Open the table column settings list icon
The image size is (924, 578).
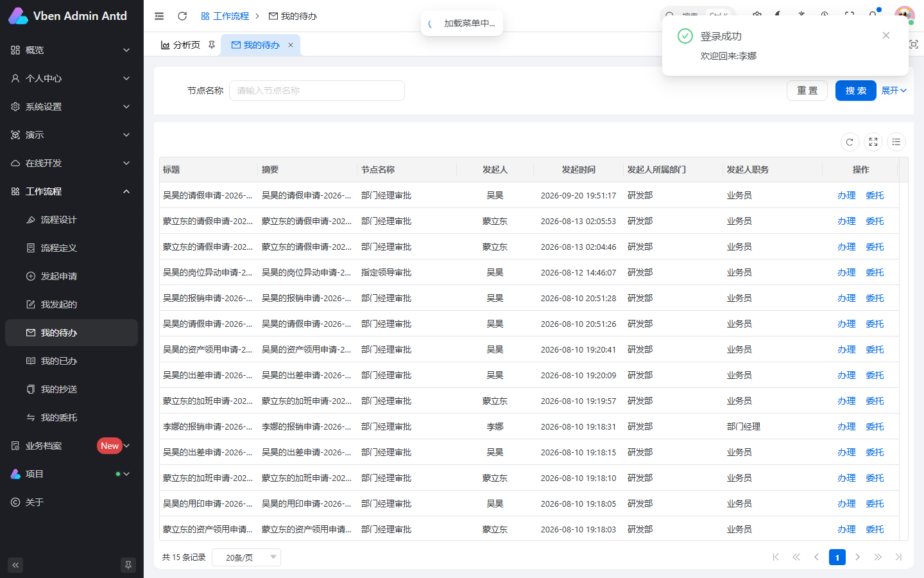pyautogui.click(x=896, y=142)
